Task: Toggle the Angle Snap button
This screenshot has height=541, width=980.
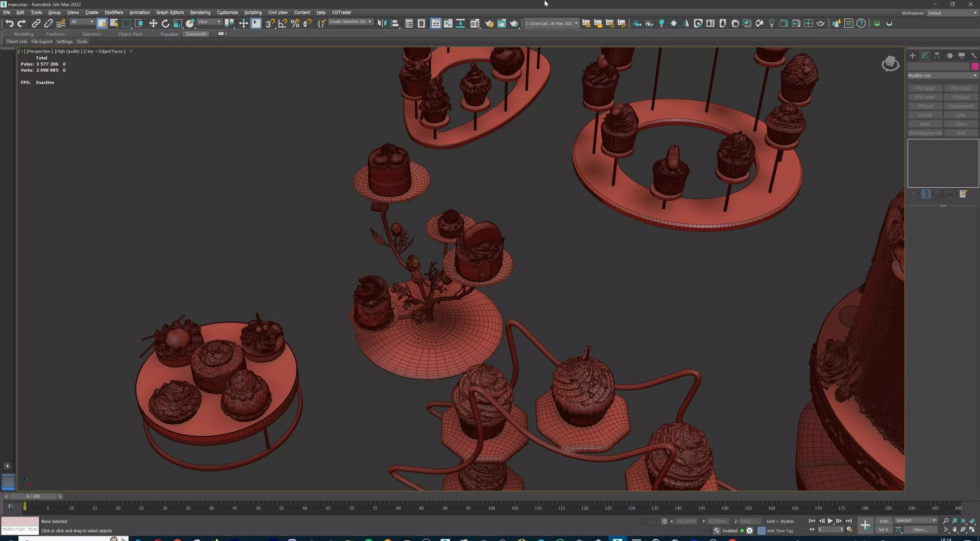Action: tap(283, 23)
